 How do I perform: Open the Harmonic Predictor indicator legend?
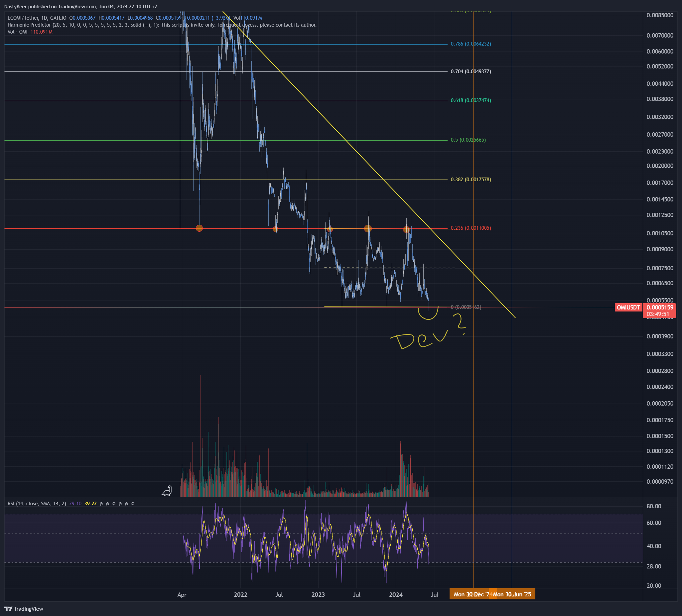(x=162, y=25)
